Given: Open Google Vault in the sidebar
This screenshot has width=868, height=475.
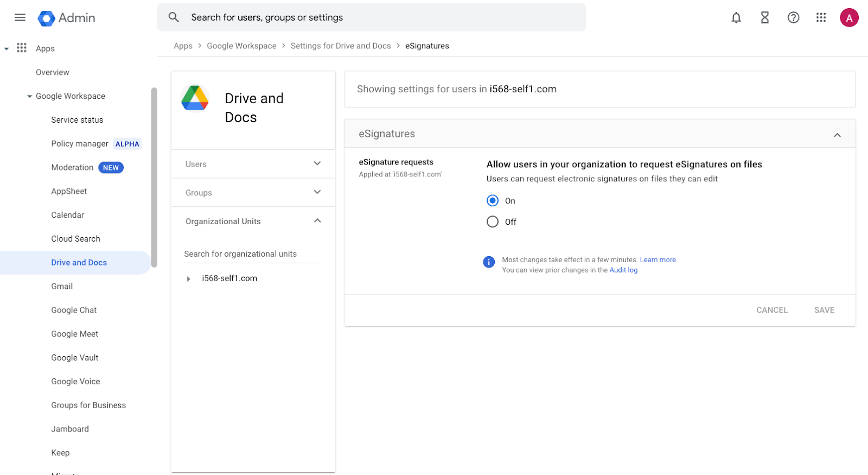Looking at the screenshot, I should tap(75, 358).
